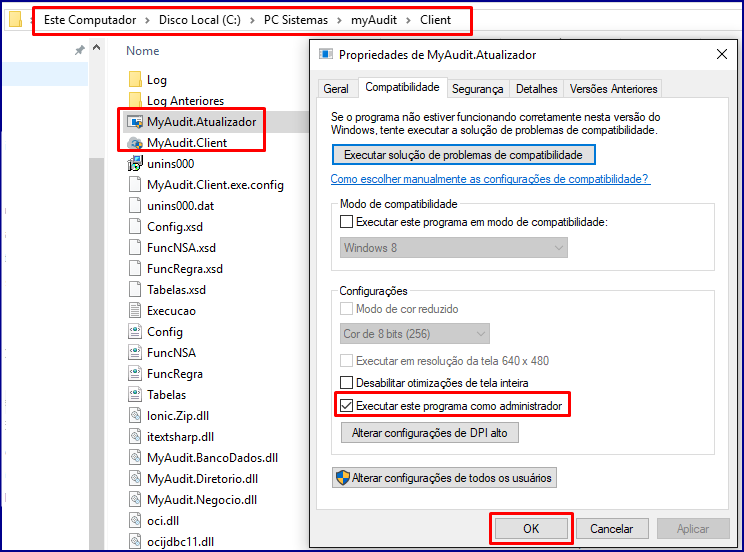Expand breadcrumb arrow after myAudit
Viewport: 744px width, 552px height.
tap(408, 20)
